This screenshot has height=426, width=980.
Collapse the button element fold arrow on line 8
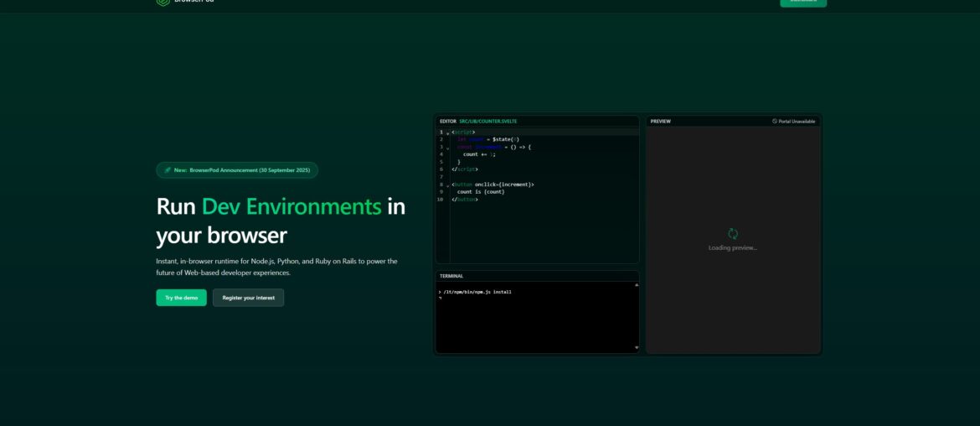point(447,184)
